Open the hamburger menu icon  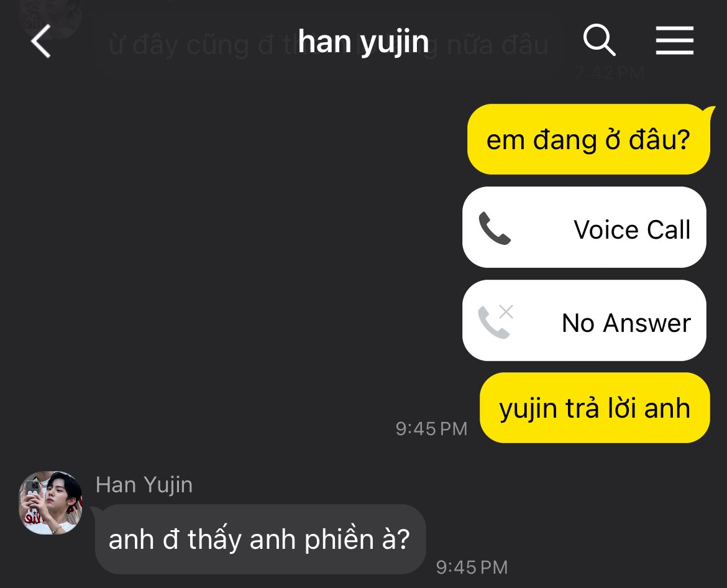(675, 40)
